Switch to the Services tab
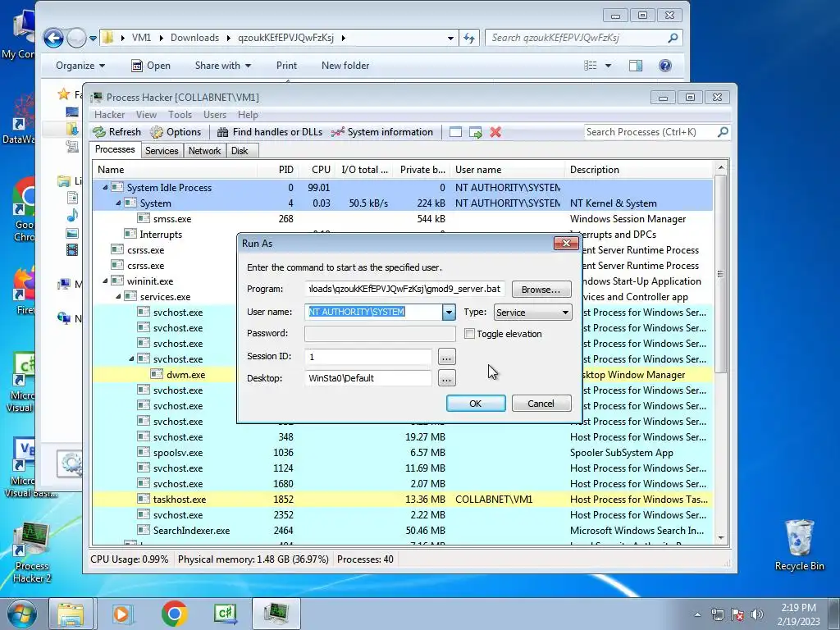The image size is (840, 630). tap(162, 151)
